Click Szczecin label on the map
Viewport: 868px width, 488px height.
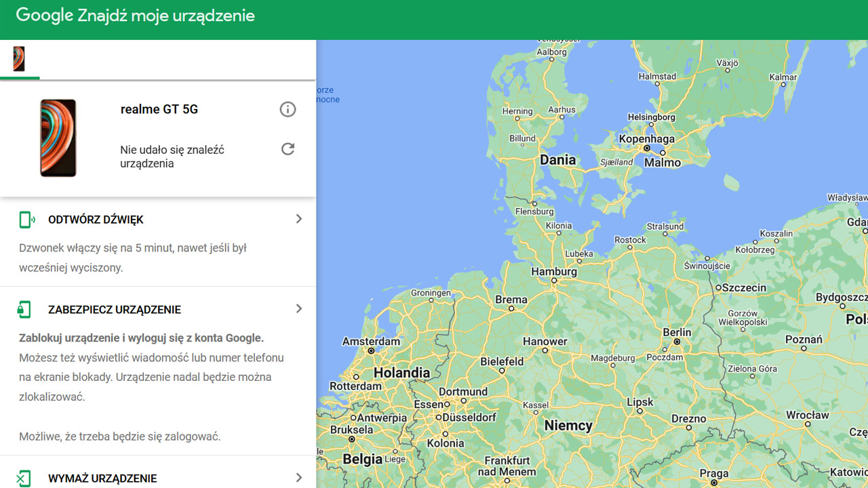(x=744, y=287)
